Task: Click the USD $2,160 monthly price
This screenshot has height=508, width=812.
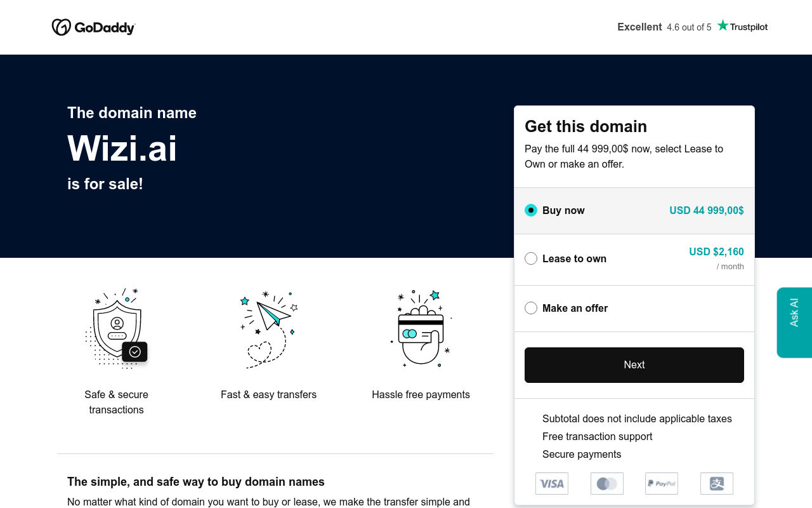Action: pyautogui.click(x=716, y=251)
